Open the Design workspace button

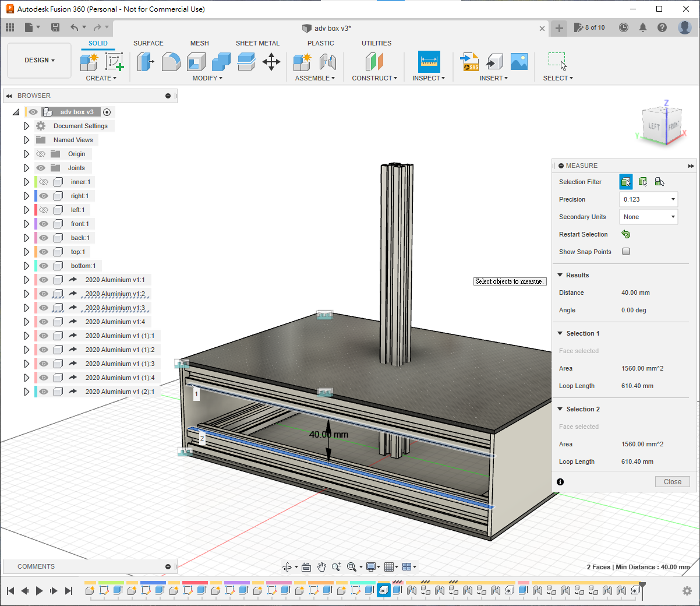tap(39, 60)
